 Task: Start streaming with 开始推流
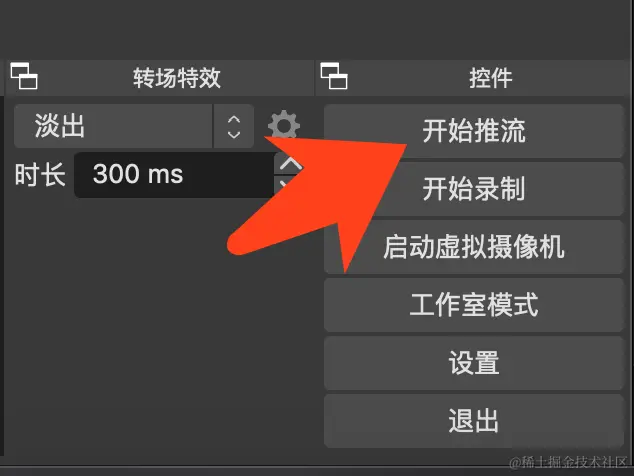click(x=473, y=131)
